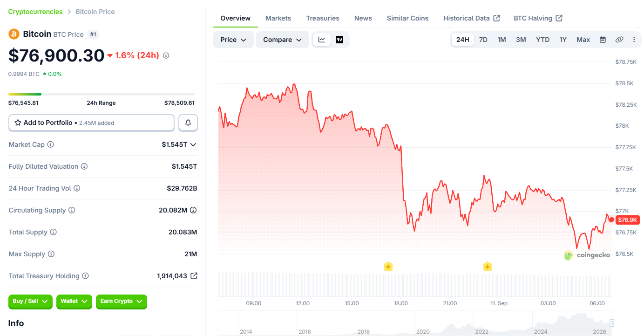Click #1 rank badge
The width and height of the screenshot is (644, 336).
(93, 34)
